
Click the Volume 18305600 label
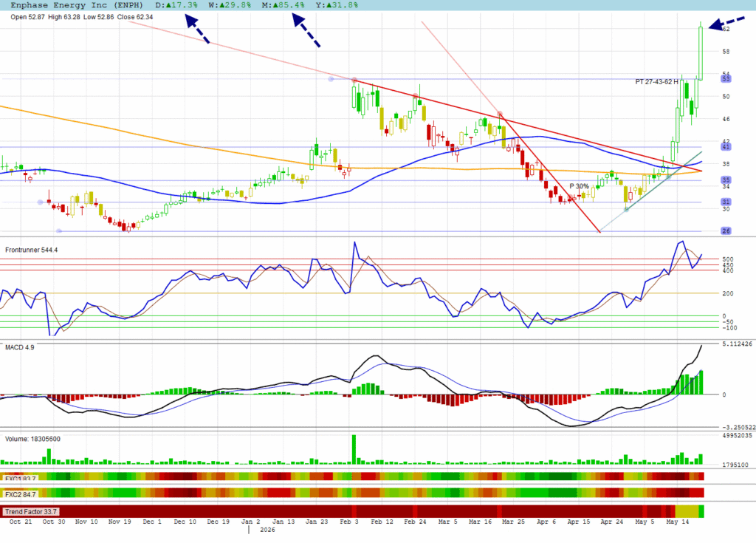[x=32, y=439]
